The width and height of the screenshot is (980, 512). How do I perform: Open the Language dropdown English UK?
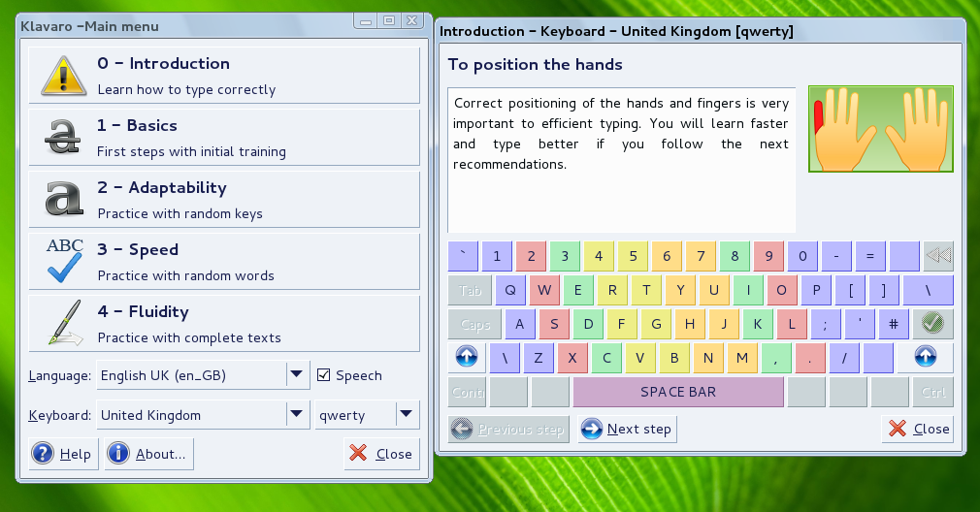click(x=203, y=375)
